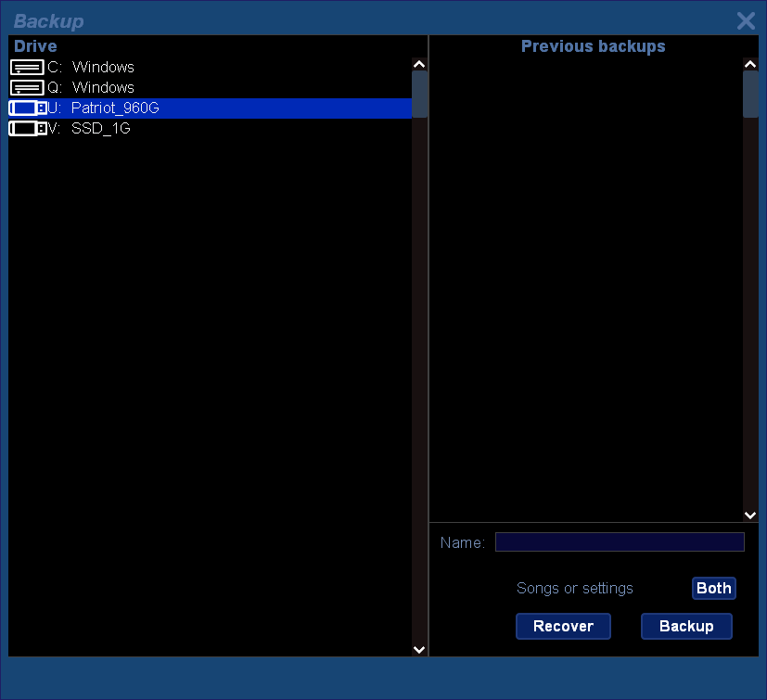Click the backup Name text field
Viewport: 767px width, 700px height.
click(619, 542)
